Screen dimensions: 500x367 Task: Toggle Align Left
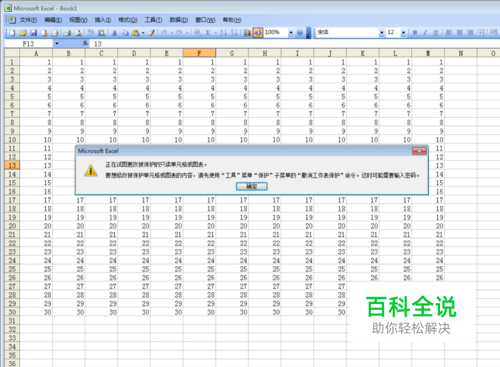tap(449, 33)
